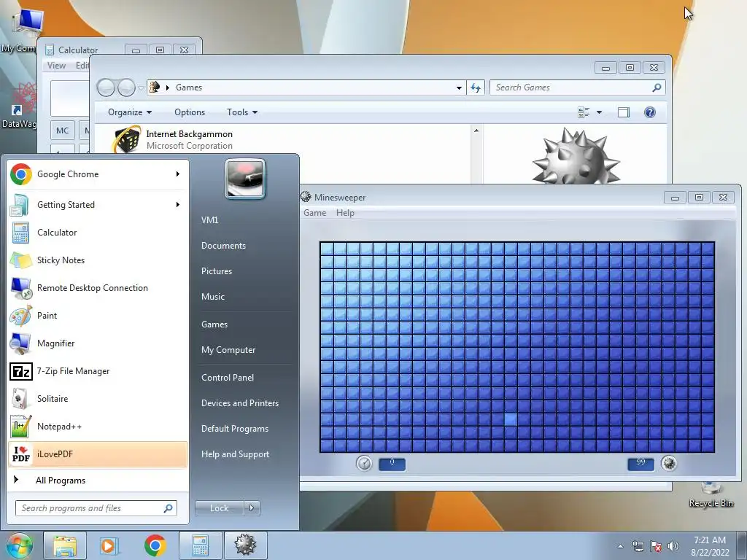The image size is (747, 560).
Task: Click the Start orb button
Action: [x=18, y=545]
